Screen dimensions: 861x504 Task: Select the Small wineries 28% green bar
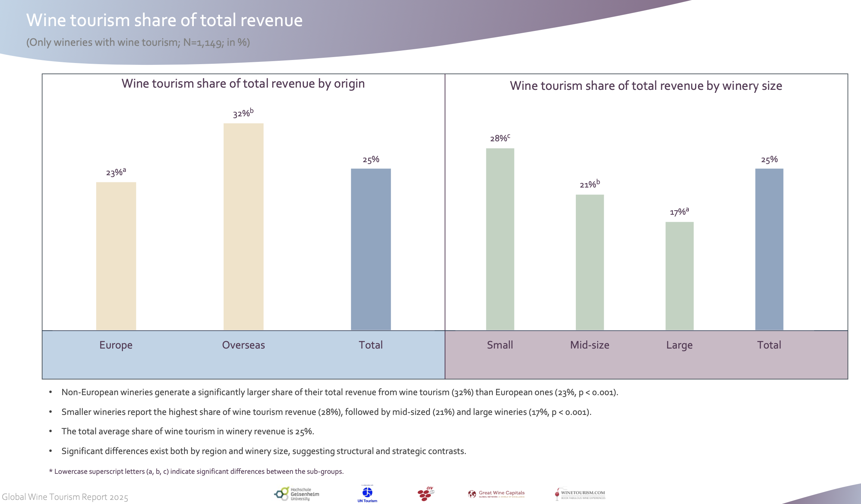pos(500,239)
